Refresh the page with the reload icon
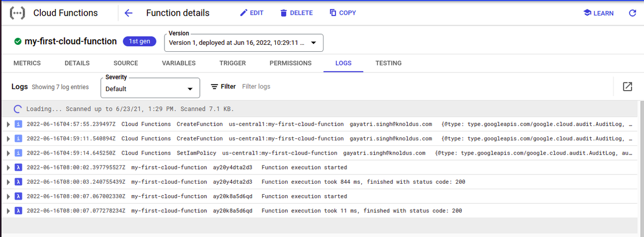 click(x=632, y=13)
